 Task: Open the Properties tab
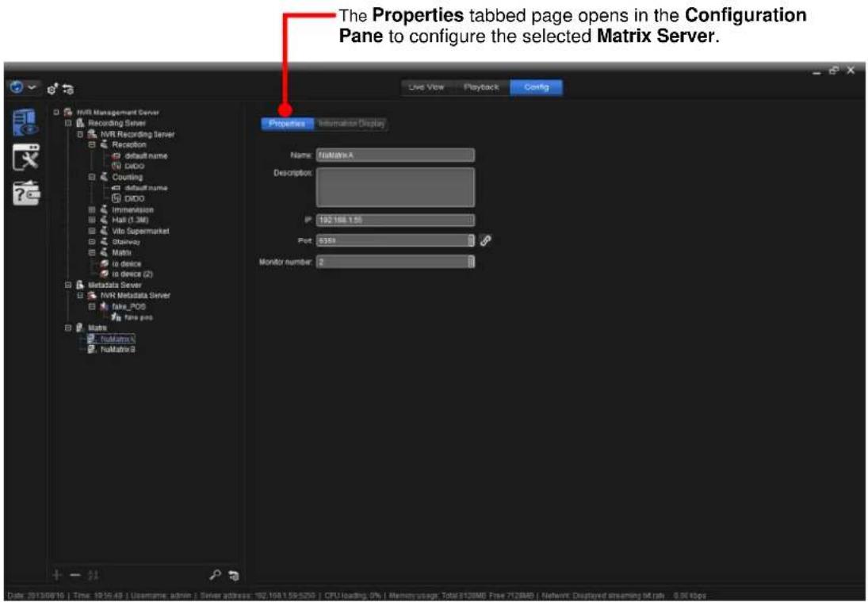click(287, 124)
